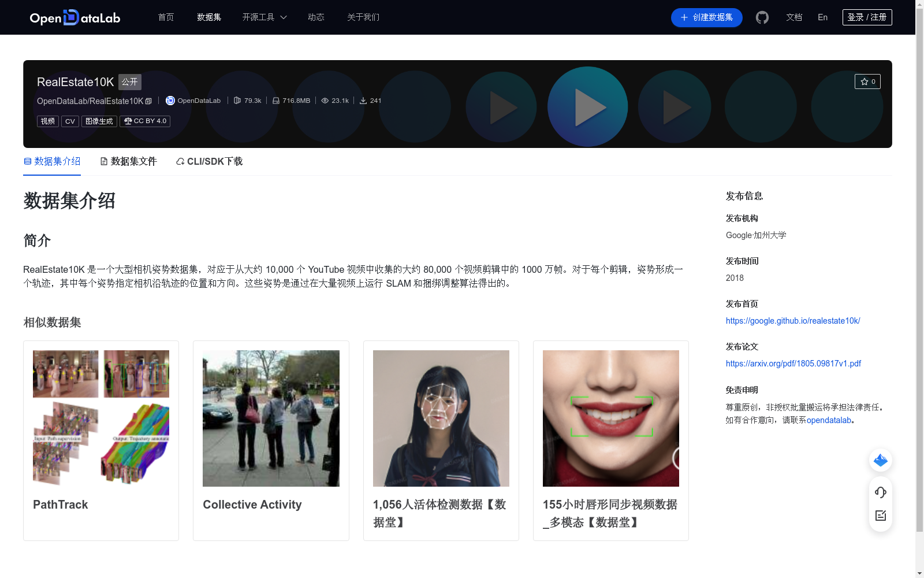Switch language to En
The image size is (924, 578).
click(x=822, y=17)
